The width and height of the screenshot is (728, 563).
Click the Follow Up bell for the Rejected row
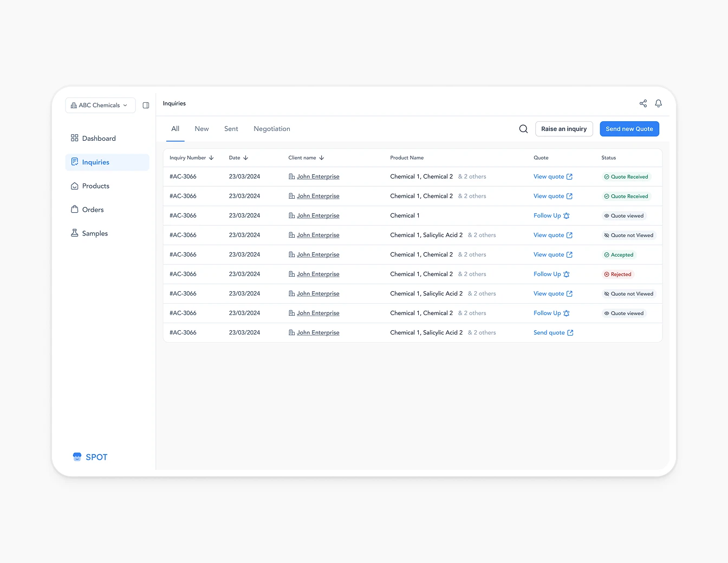(567, 274)
